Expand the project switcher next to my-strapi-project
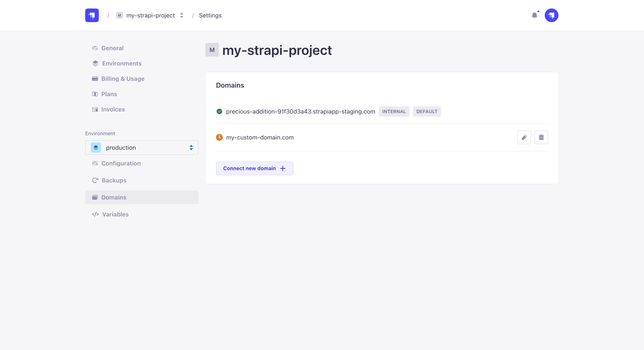The height and width of the screenshot is (350, 644). pos(181,15)
